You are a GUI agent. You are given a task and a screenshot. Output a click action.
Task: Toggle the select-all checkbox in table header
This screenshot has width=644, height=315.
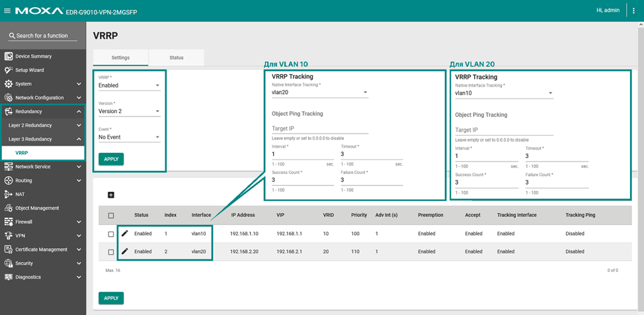pyautogui.click(x=111, y=216)
